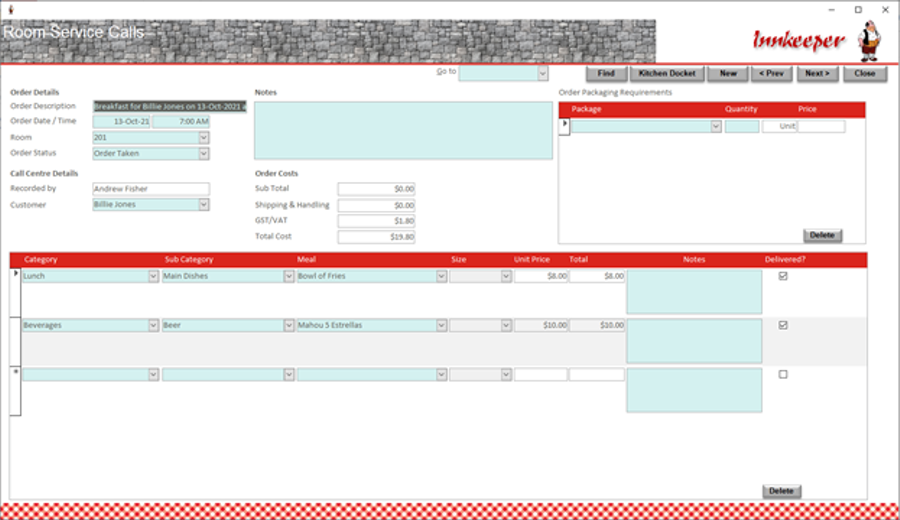The width and height of the screenshot is (900, 520).
Task: Click the Shipping & Handling cost field
Action: [377, 205]
